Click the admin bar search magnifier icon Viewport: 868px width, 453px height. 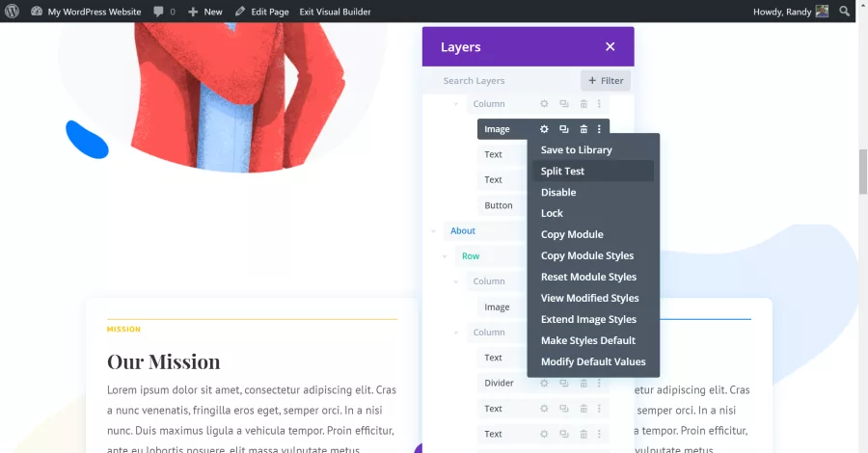coord(844,11)
